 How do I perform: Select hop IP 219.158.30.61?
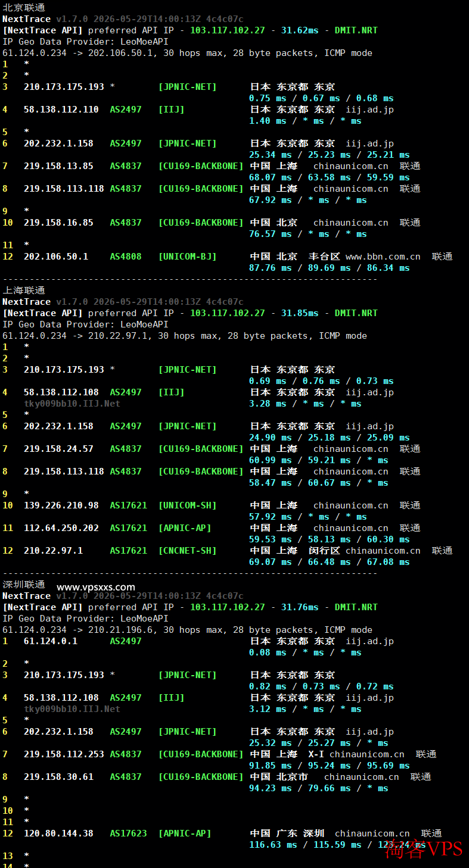(x=58, y=777)
